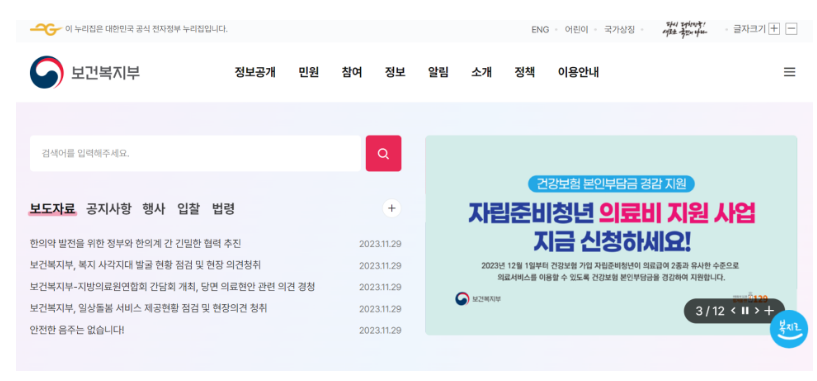817x381 pixels.
Task: Decrease font size with the minus icon
Action: [791, 29]
